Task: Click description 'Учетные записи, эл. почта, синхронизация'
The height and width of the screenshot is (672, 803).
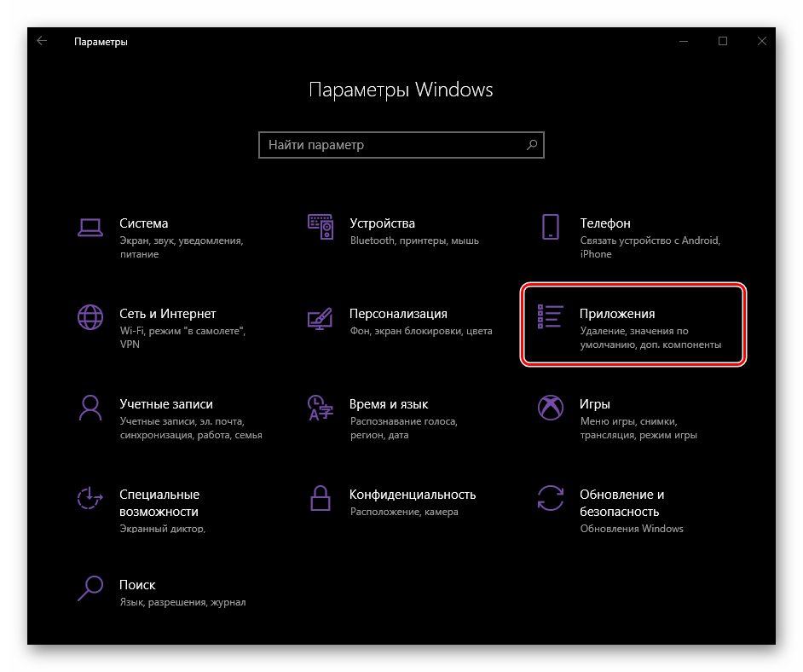Action: coord(191,428)
